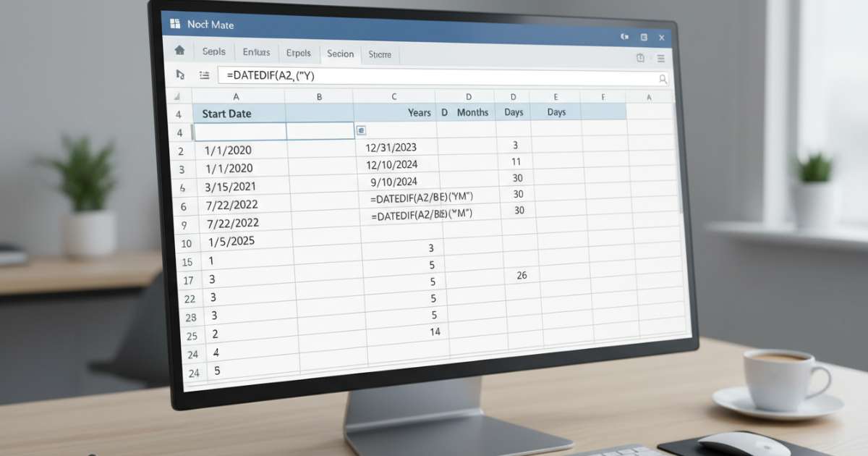This screenshot has width=868, height=456.
Task: Click the clipboard icon near the hamburger menu
Action: pos(640,58)
